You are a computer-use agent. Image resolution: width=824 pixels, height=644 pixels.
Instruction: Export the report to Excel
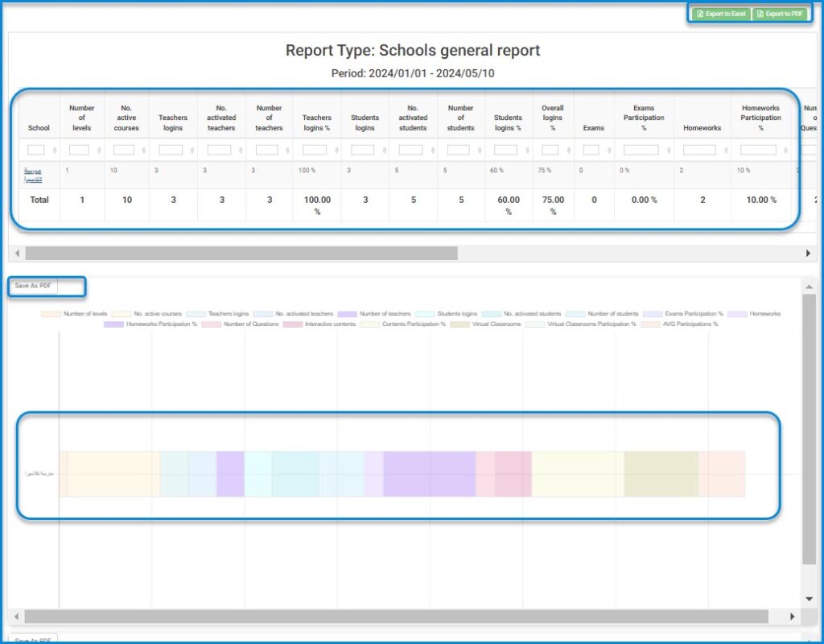721,14
